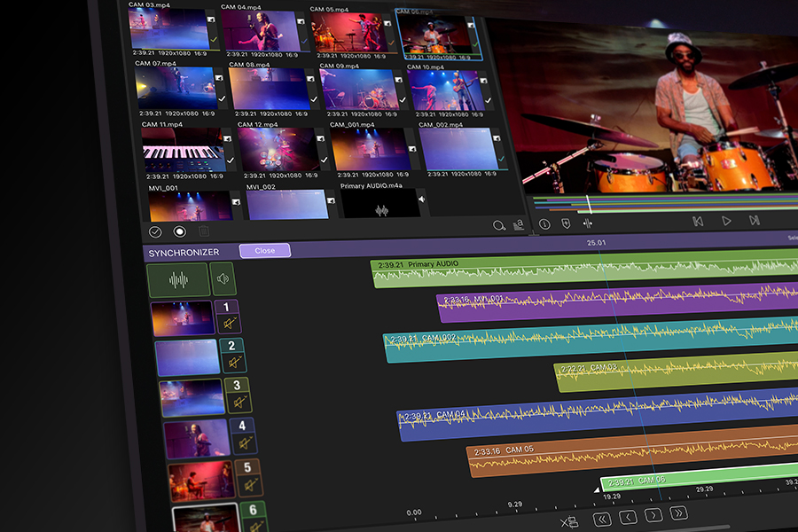This screenshot has height=532, width=798.
Task: Play the preview video
Action: pos(726,221)
